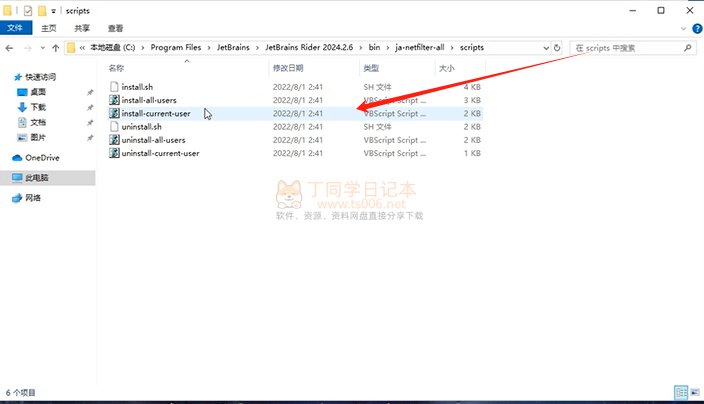Switch to large icons view

(695, 392)
